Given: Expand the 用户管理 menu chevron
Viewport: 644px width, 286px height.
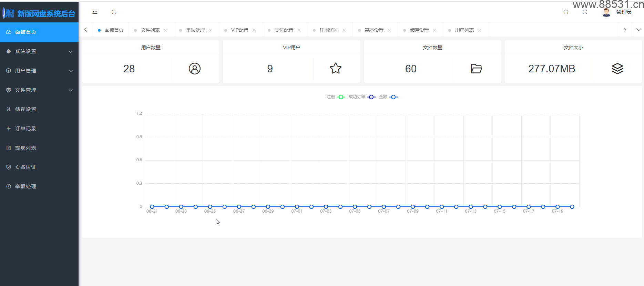Looking at the screenshot, I should (x=71, y=71).
